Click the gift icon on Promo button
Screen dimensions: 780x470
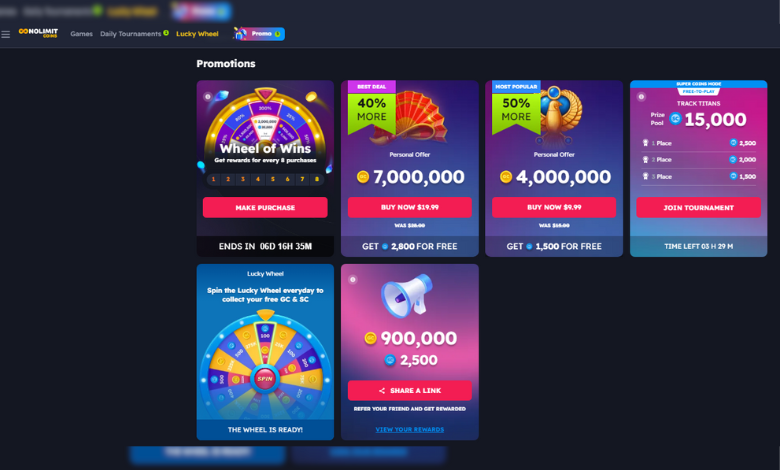point(241,33)
